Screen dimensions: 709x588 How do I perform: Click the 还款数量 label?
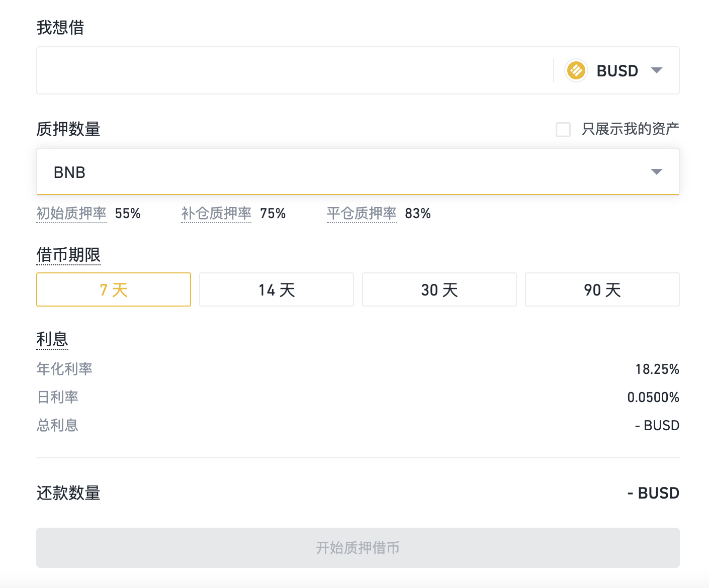[68, 493]
